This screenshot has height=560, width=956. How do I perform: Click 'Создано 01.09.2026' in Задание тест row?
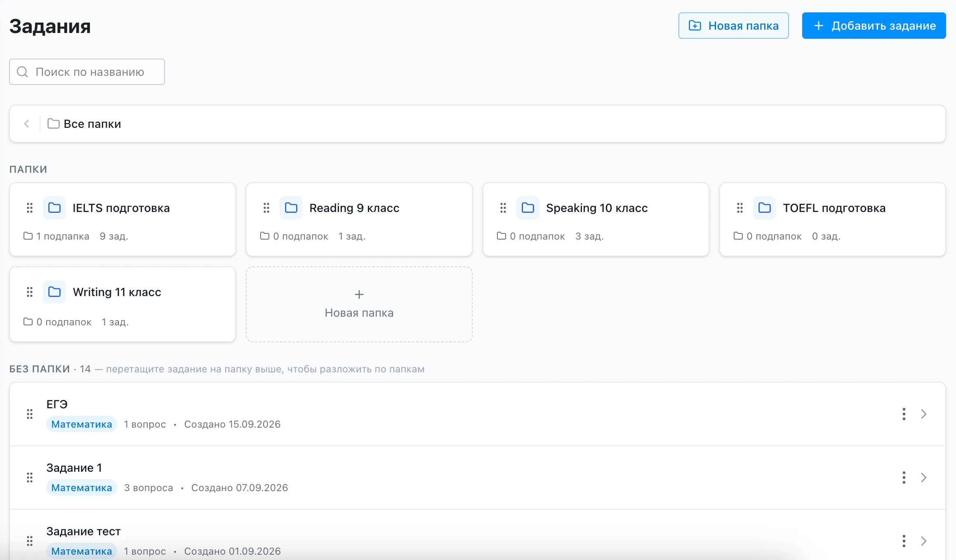pos(233,551)
